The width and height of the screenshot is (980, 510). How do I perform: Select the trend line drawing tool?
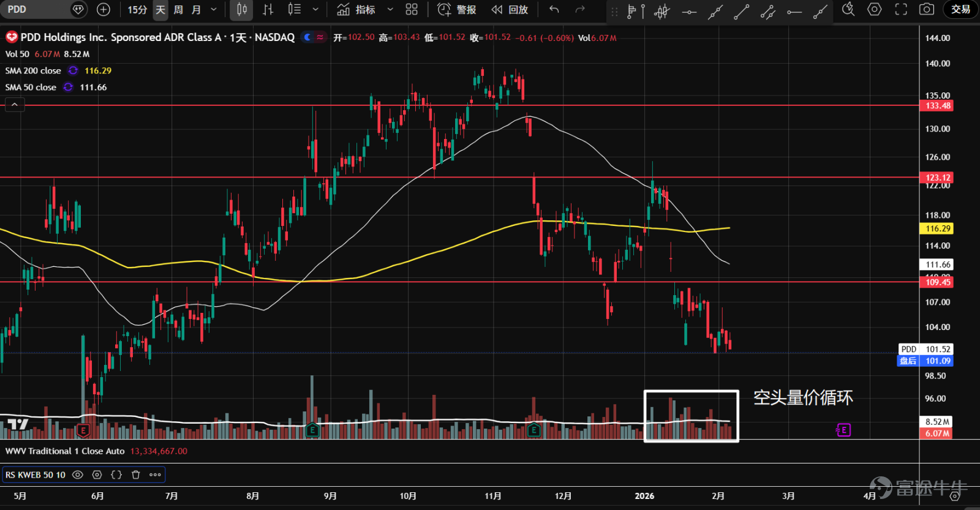(x=742, y=11)
